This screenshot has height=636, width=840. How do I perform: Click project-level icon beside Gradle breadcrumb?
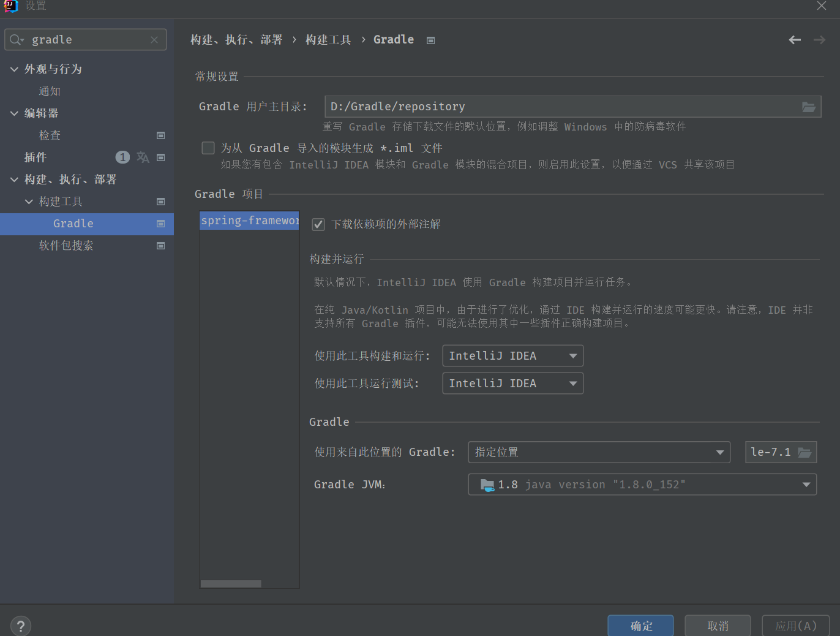tap(431, 40)
